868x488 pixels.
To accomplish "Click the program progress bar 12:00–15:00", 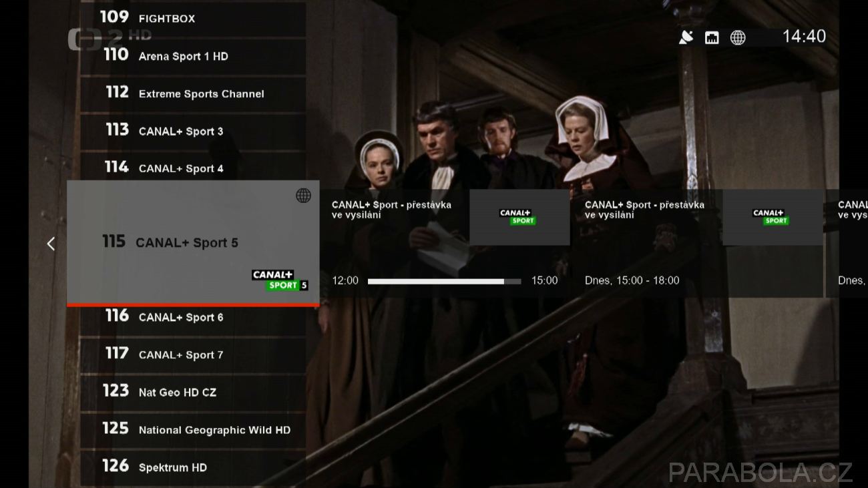I will tap(444, 281).
